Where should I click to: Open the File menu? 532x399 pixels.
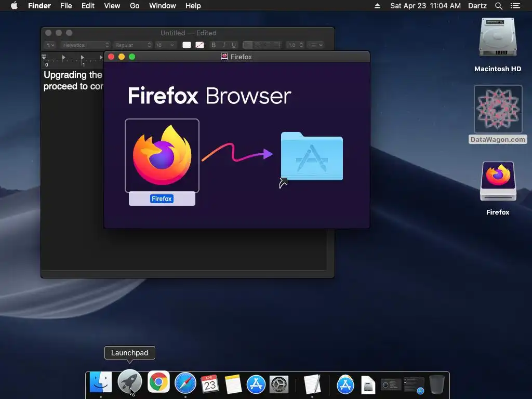coord(66,6)
